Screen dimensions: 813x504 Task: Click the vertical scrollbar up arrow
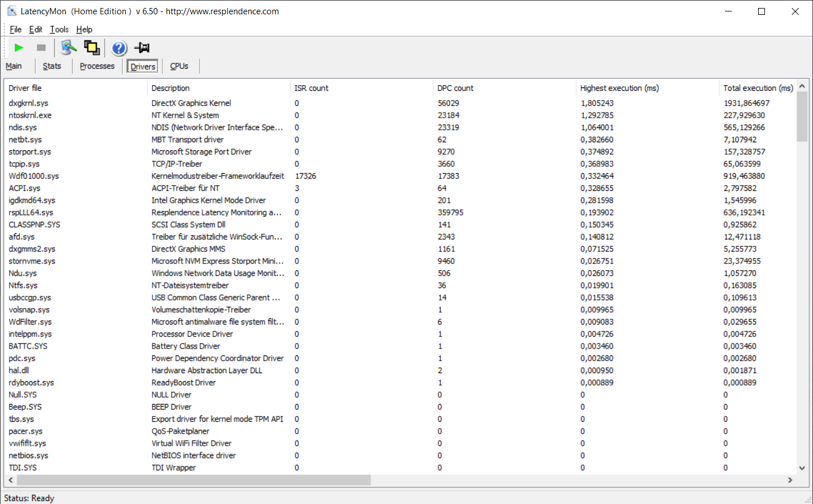(x=802, y=86)
